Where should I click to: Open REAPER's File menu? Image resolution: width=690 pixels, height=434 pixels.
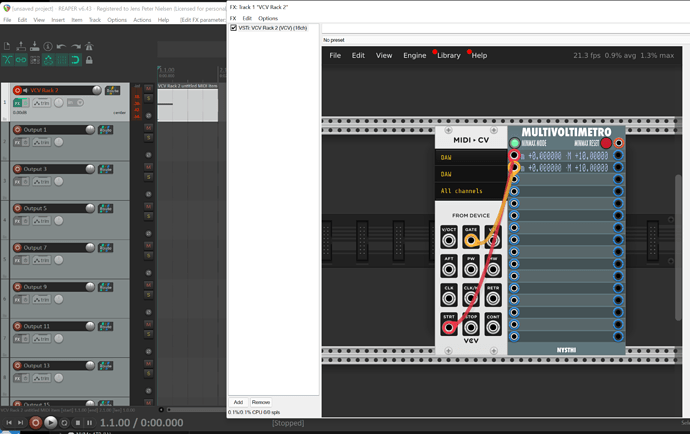7,20
